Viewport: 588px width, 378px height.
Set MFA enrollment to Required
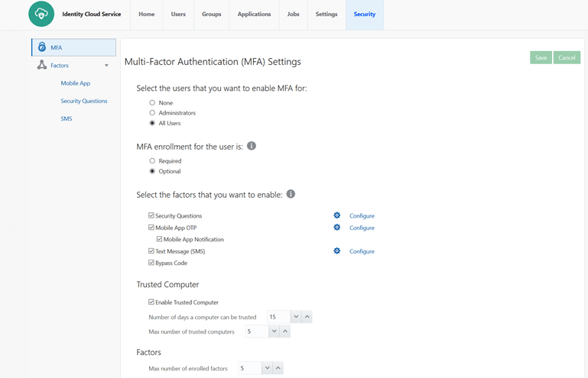tap(152, 161)
